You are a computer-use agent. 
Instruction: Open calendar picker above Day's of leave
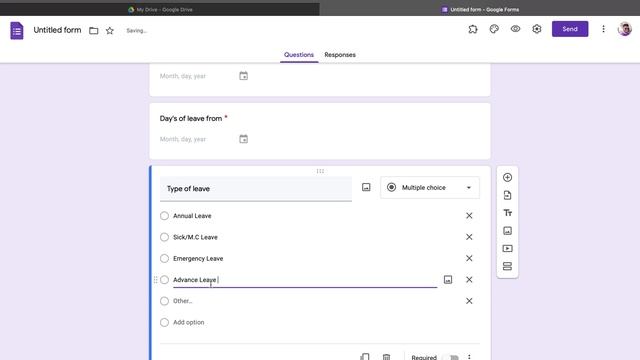243,76
